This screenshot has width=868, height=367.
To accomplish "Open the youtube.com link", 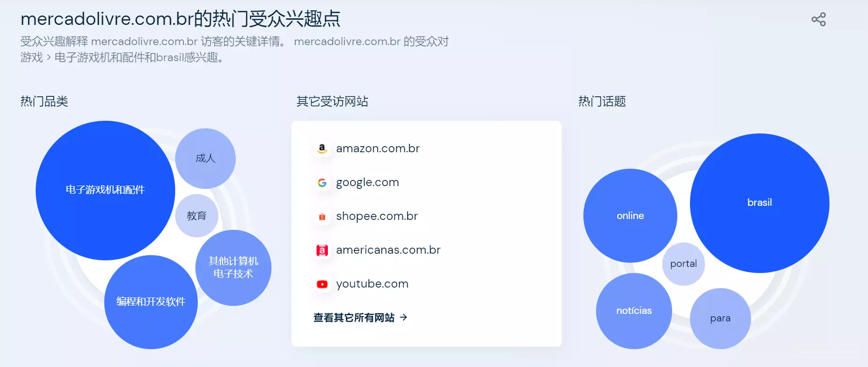I will pos(372,284).
